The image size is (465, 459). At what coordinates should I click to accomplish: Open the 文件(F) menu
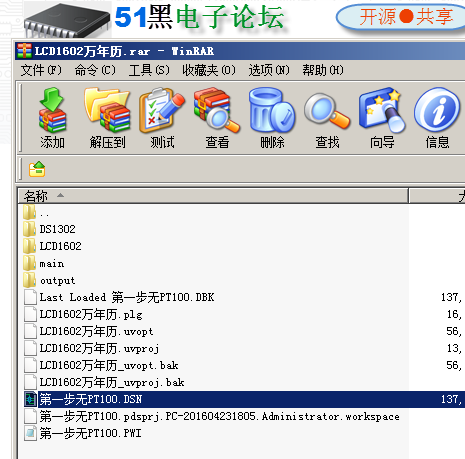(41, 70)
